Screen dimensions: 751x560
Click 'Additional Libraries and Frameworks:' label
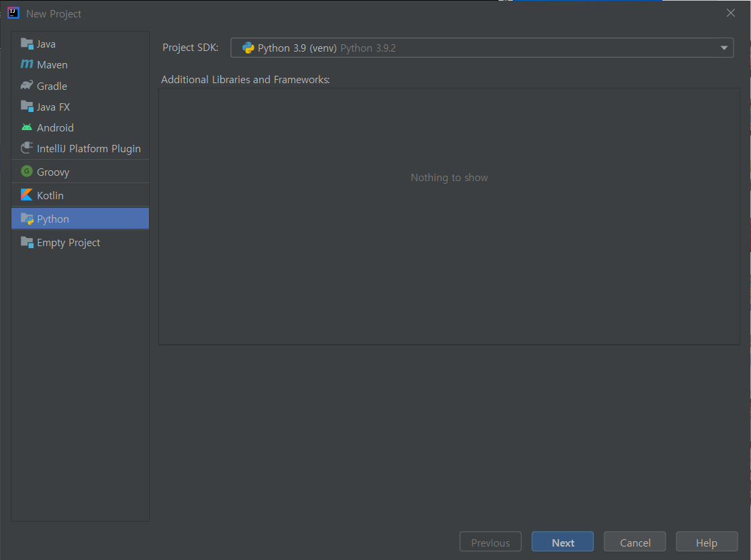245,79
